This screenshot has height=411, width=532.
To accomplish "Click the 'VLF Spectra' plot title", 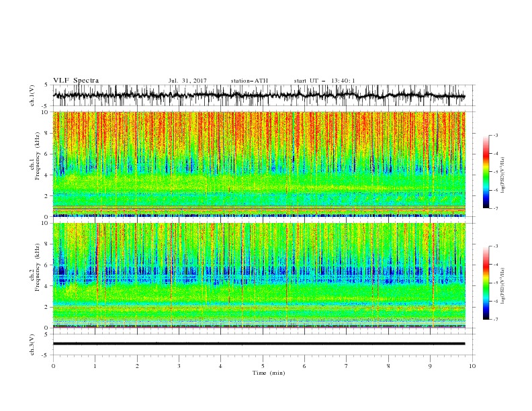I will [x=76, y=81].
